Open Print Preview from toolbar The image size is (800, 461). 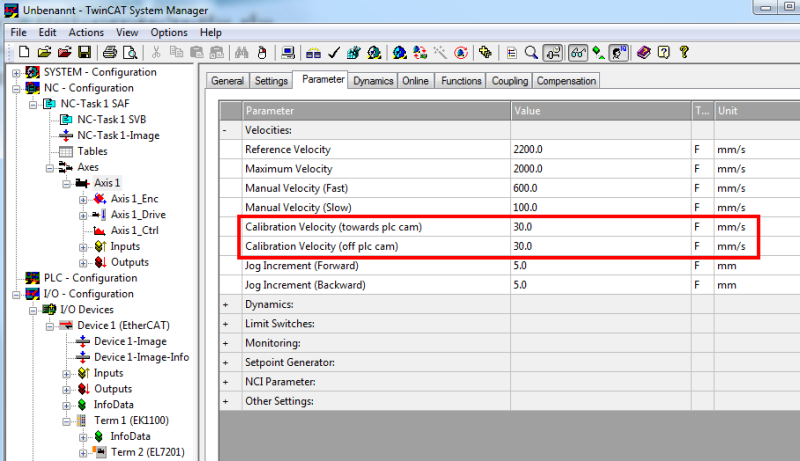(x=130, y=52)
